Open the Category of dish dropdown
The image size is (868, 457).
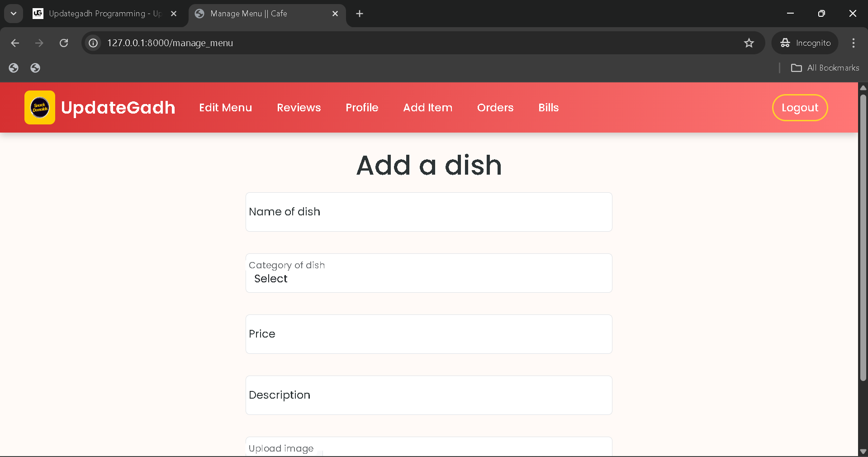click(x=428, y=278)
